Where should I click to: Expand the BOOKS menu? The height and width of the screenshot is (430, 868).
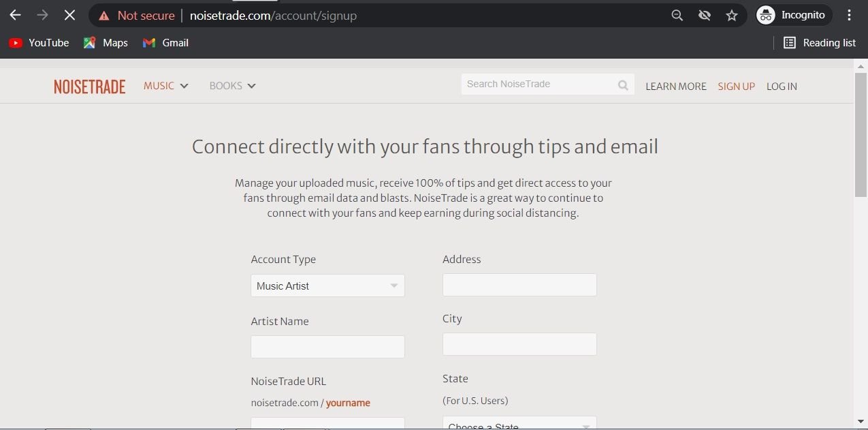pyautogui.click(x=232, y=86)
